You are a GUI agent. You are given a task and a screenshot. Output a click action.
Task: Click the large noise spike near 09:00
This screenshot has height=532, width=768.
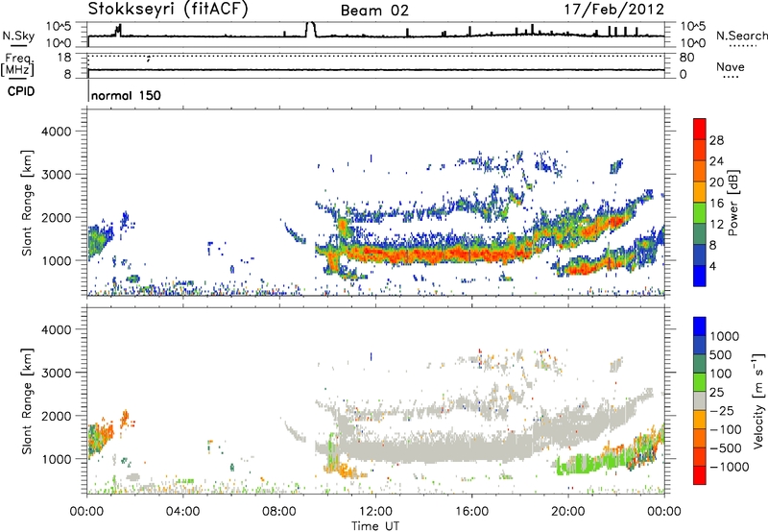tap(310, 30)
